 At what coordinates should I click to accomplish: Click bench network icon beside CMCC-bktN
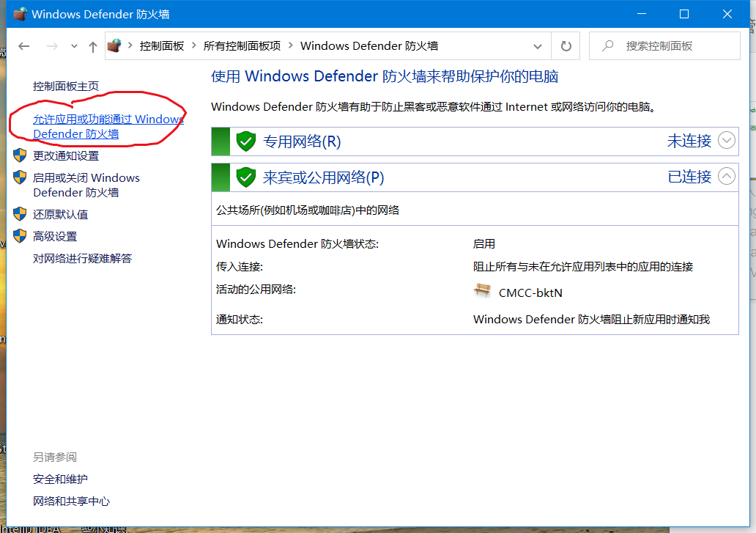point(482,291)
